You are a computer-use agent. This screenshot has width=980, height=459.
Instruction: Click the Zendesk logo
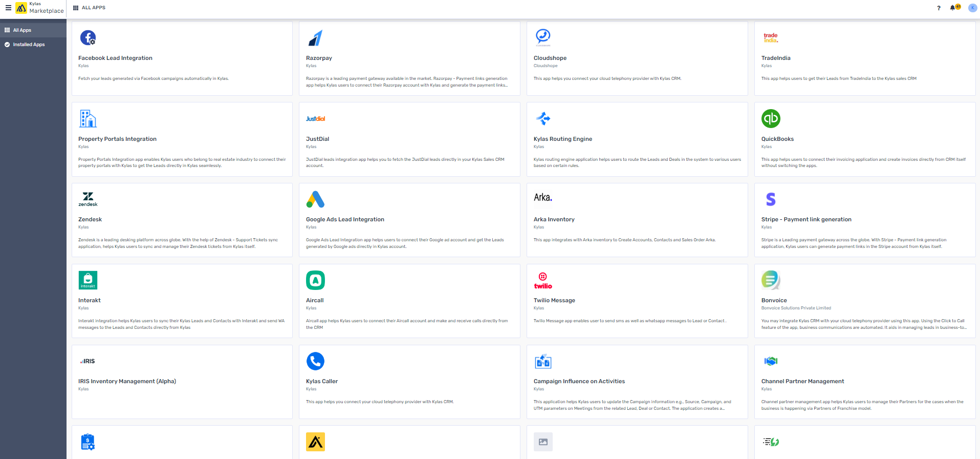(x=88, y=199)
